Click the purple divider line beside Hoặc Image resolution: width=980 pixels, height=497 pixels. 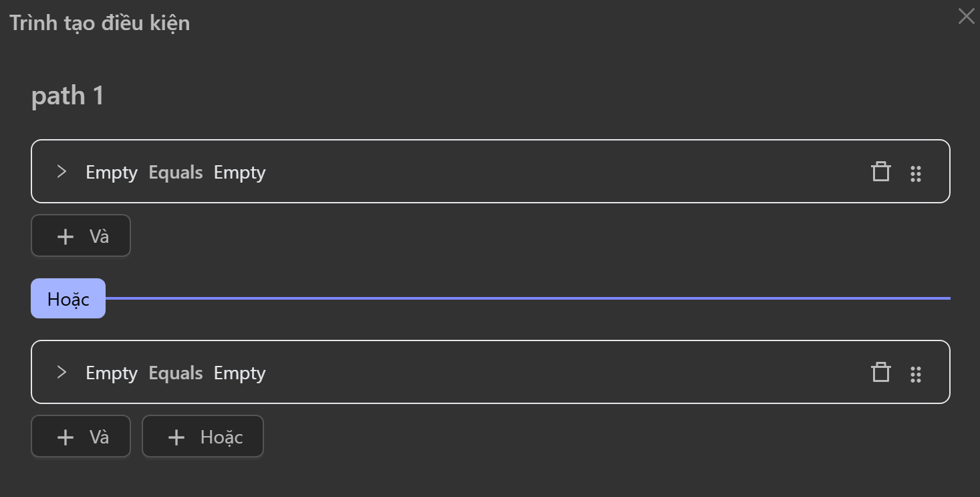tap(528, 298)
